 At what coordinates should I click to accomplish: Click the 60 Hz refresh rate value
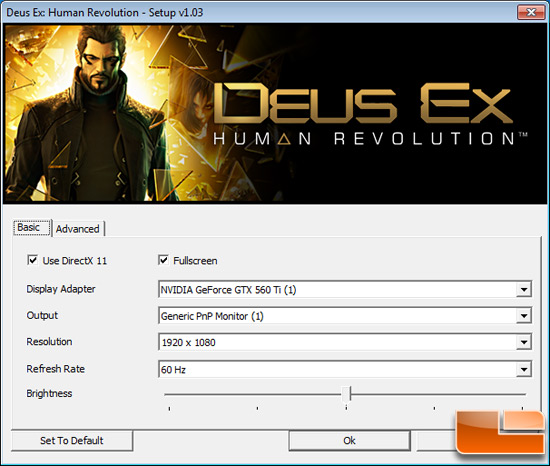[x=173, y=370]
